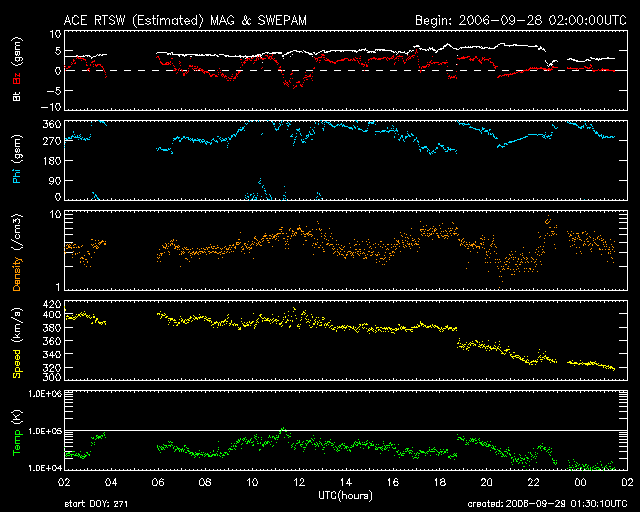Click the '340' tick label on Speed axis

click(x=52, y=354)
